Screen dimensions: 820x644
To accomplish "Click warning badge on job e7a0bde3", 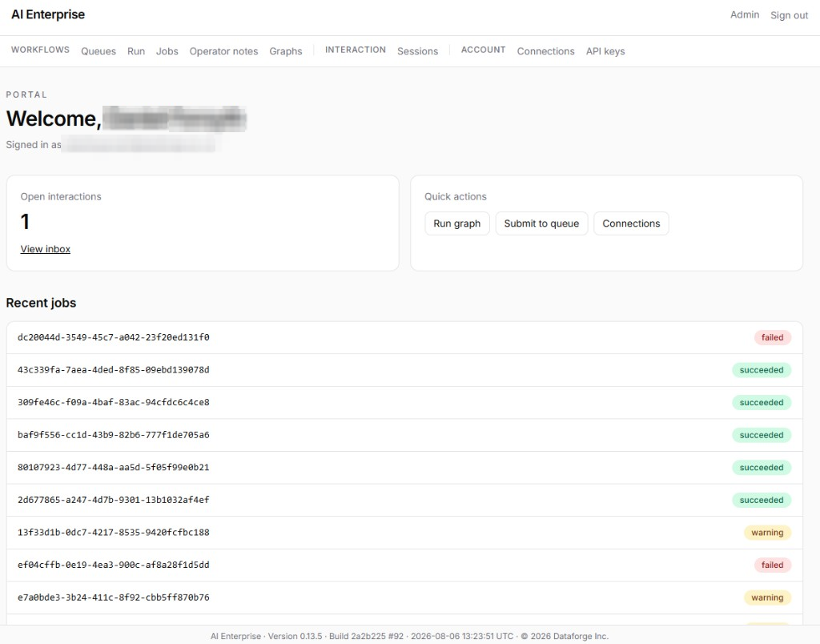I will 767,598.
